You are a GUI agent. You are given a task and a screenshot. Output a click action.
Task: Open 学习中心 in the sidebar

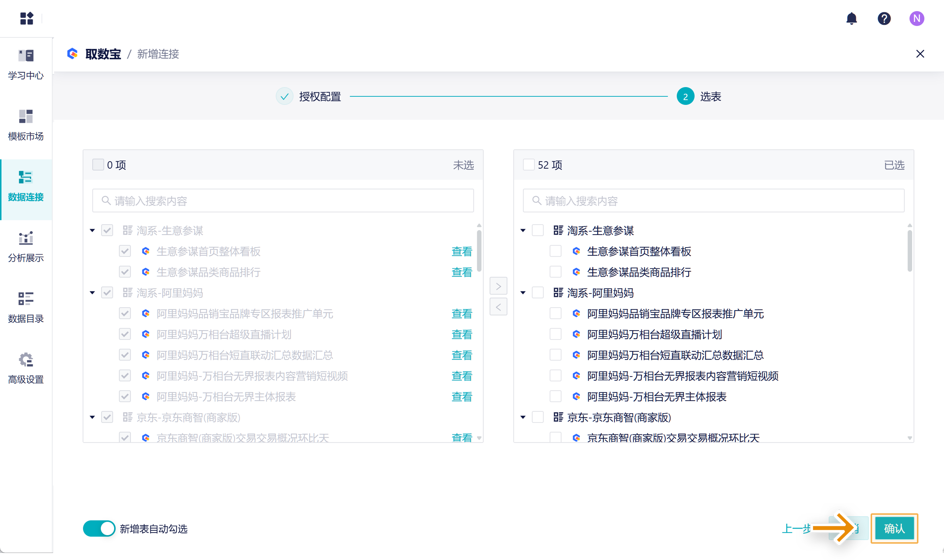tap(26, 64)
